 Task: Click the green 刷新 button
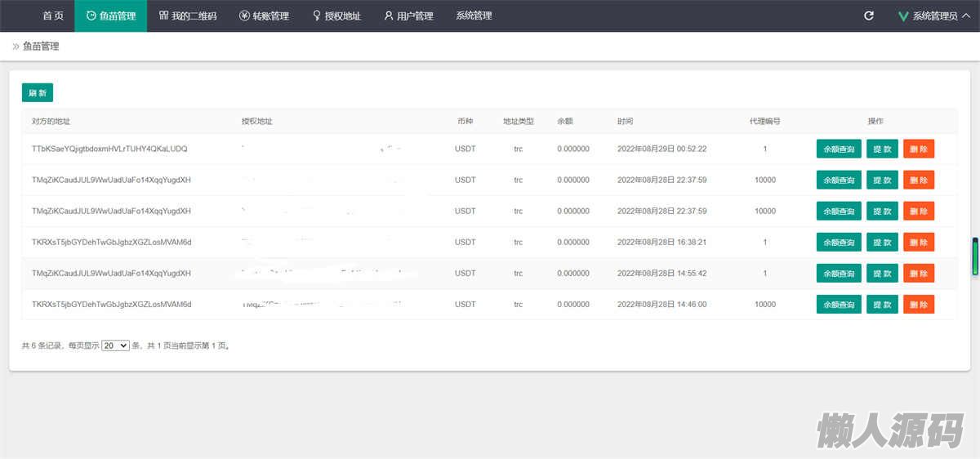click(38, 93)
